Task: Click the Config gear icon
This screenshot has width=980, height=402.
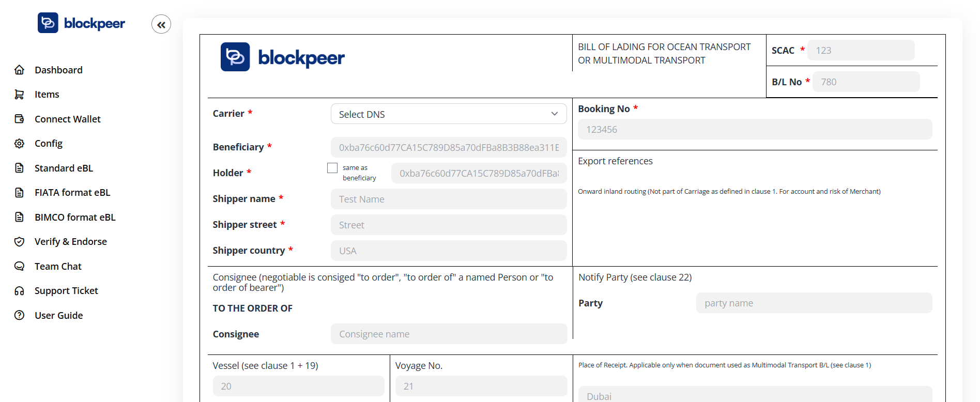Action: click(19, 144)
